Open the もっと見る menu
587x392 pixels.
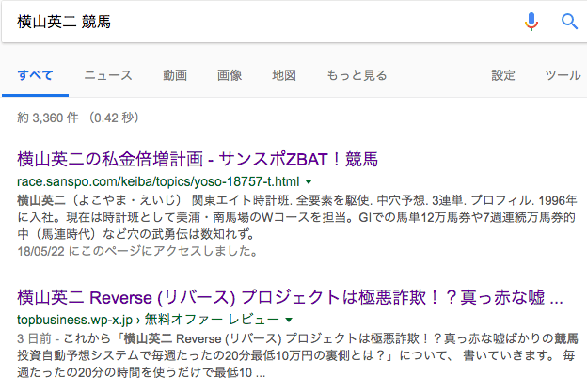pyautogui.click(x=357, y=75)
